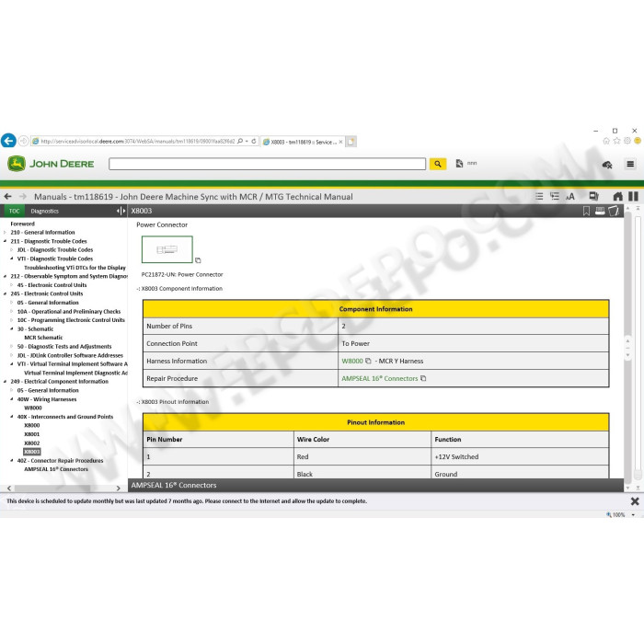Screen dimensions: 644x644
Task: Click the TOC horizontal scrollbar left arrow
Action: coord(9,488)
